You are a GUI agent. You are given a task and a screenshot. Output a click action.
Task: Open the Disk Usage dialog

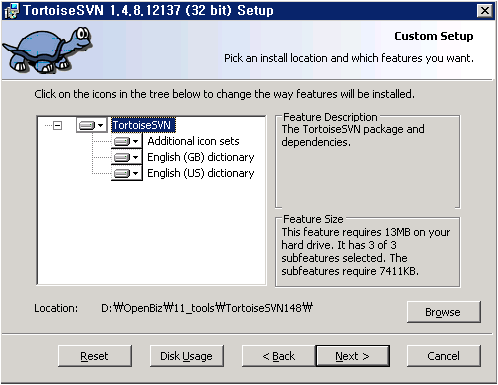pyautogui.click(x=187, y=356)
